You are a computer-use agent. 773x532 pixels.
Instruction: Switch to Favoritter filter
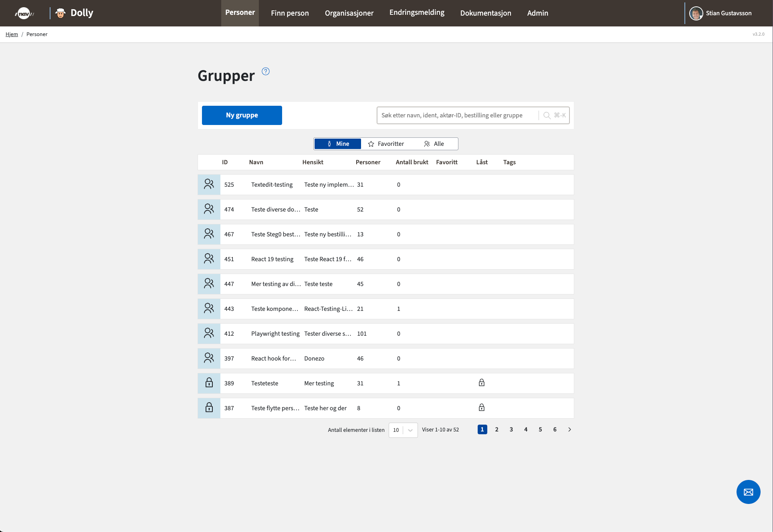coord(386,144)
